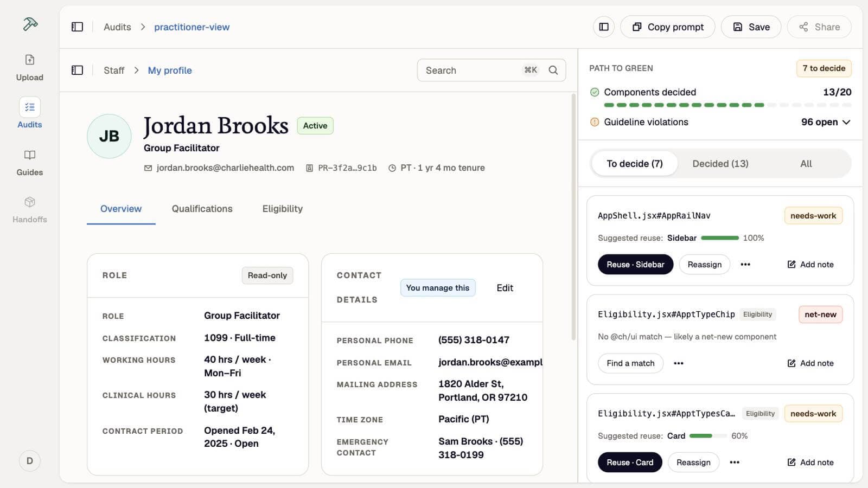The width and height of the screenshot is (868, 488).
Task: Toggle the sidebar icon beside Audits breadcrumb
Action: click(77, 27)
